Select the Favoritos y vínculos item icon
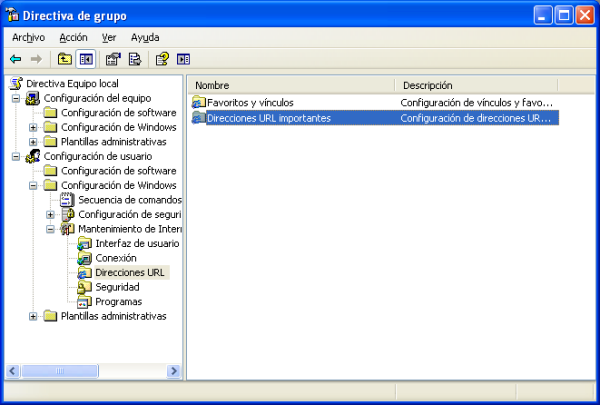Screen dimensions: 600x405 [197, 102]
